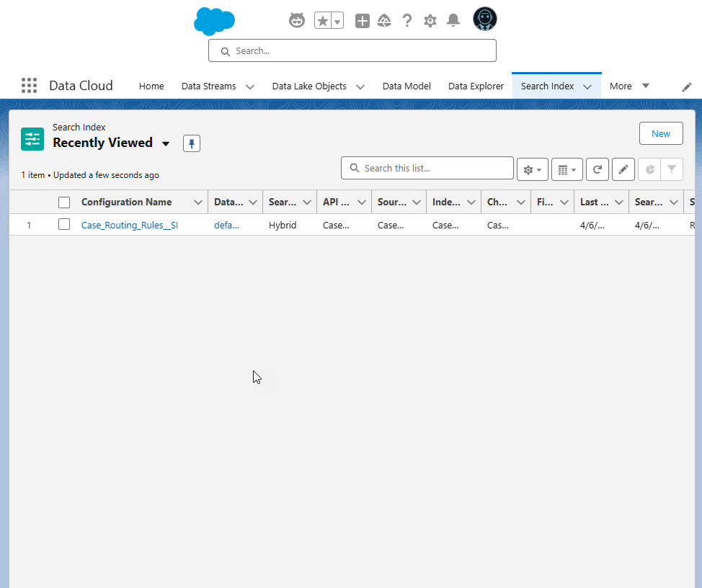Click the global Search field
Viewport: 702px width, 588px height.
(352, 50)
